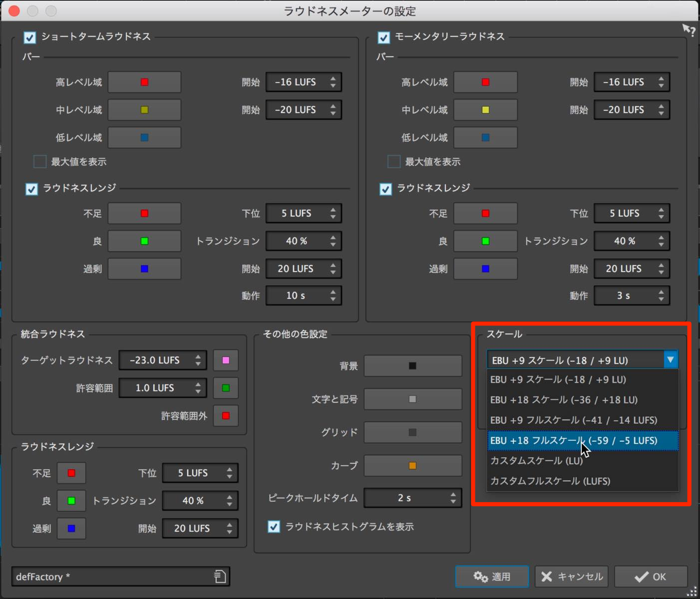
Task: Adjust momentary 下位 5 LUFS stepper
Action: [x=661, y=214]
